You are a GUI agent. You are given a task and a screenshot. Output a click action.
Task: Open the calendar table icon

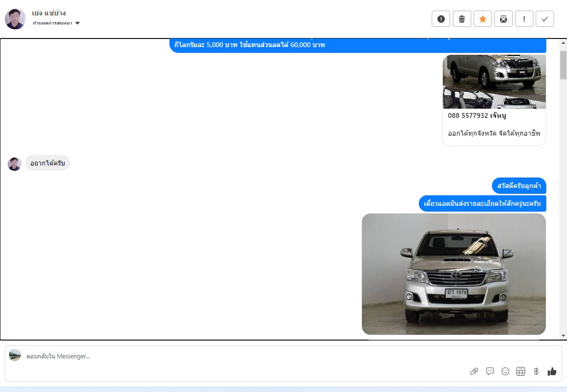pyautogui.click(x=520, y=371)
